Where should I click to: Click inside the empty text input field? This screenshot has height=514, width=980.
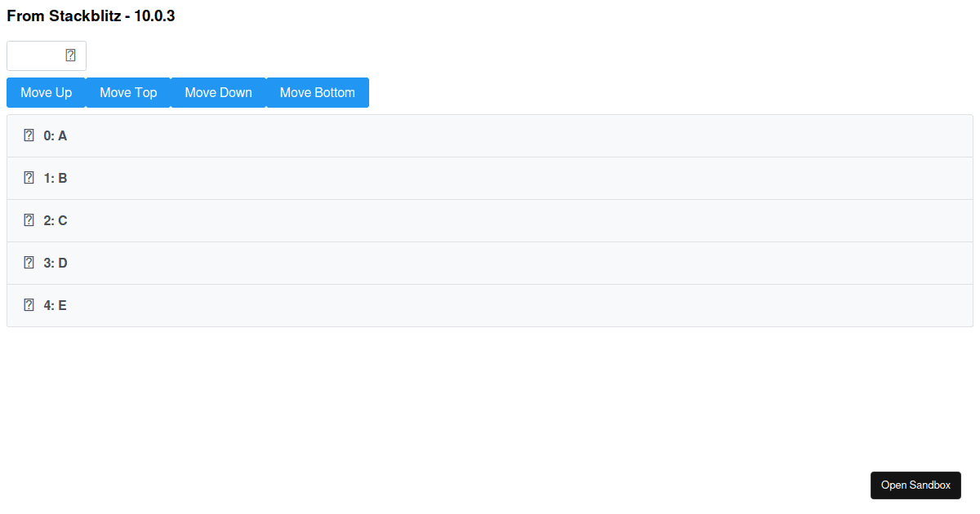pos(33,55)
